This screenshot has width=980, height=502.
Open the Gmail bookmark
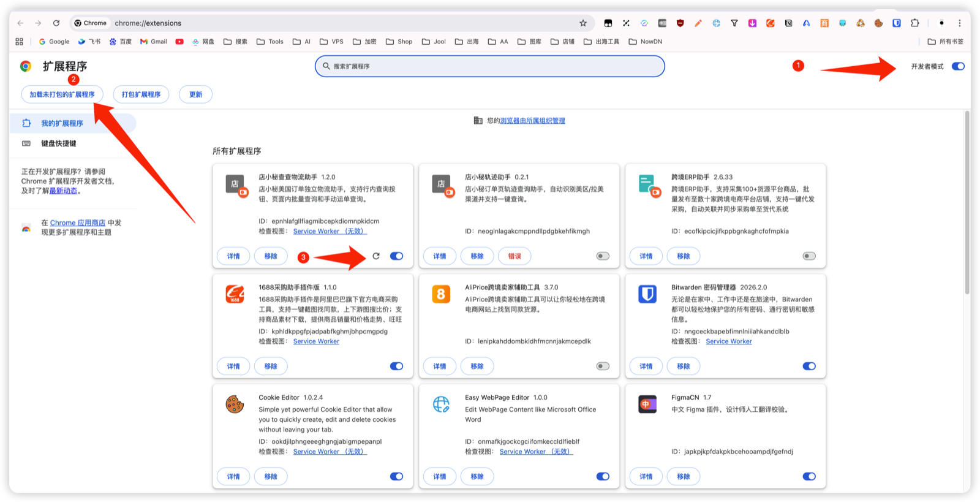pyautogui.click(x=154, y=42)
